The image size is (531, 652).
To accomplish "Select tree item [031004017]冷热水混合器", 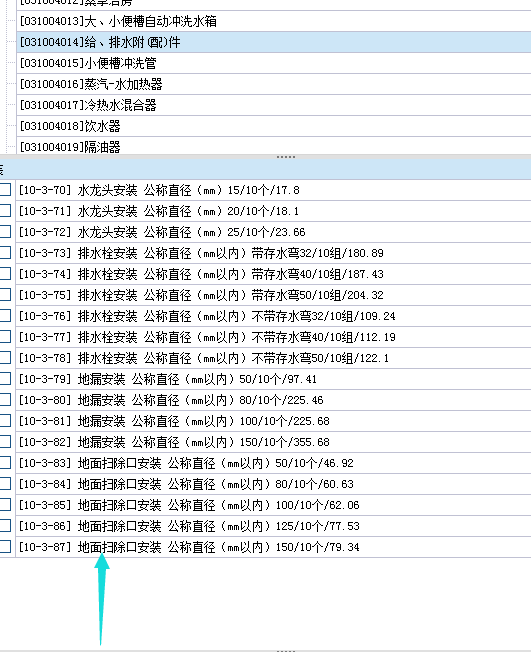I will (274, 105).
